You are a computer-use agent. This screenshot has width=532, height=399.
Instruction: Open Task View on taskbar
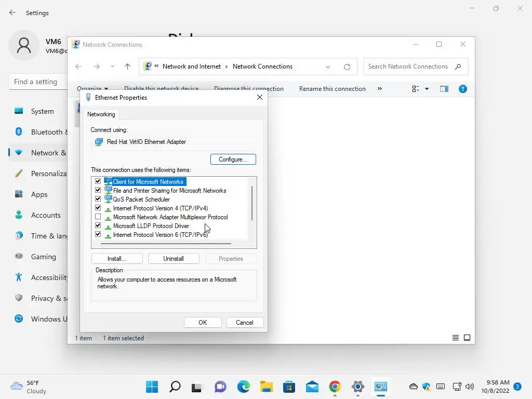tap(197, 387)
